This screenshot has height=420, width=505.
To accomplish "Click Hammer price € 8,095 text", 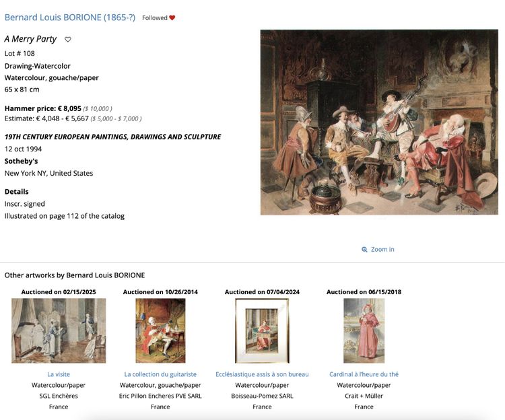I will pyautogui.click(x=43, y=108).
